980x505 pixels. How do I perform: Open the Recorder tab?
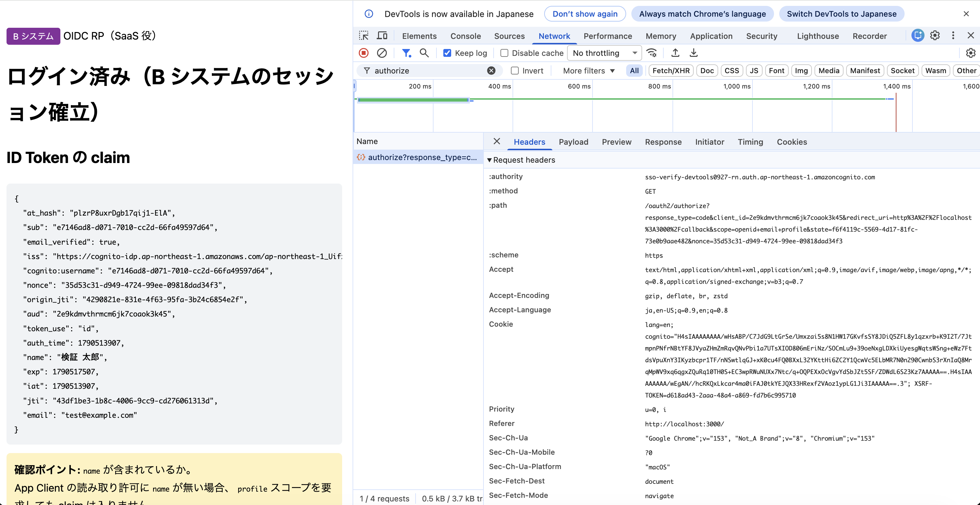click(x=869, y=36)
